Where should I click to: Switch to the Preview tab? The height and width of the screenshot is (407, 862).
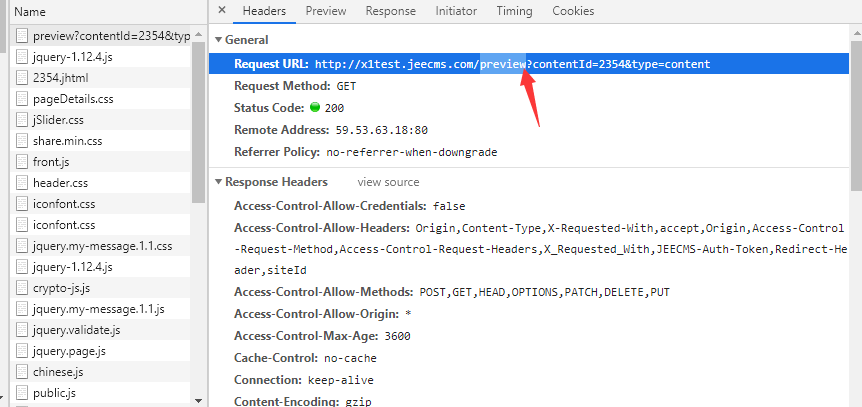[x=326, y=11]
